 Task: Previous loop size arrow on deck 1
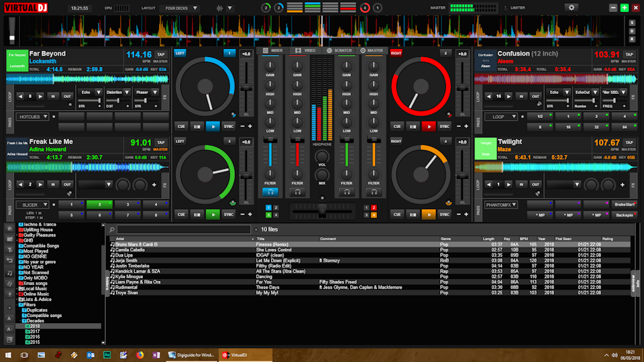[x=21, y=97]
